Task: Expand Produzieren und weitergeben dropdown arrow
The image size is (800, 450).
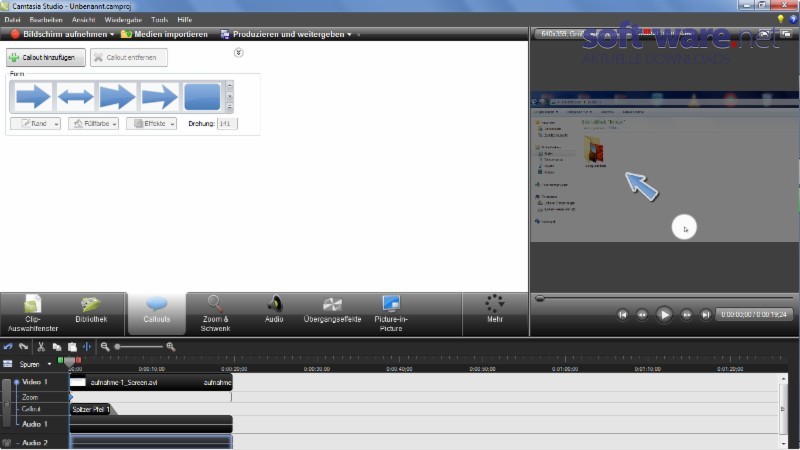Action: tap(349, 35)
